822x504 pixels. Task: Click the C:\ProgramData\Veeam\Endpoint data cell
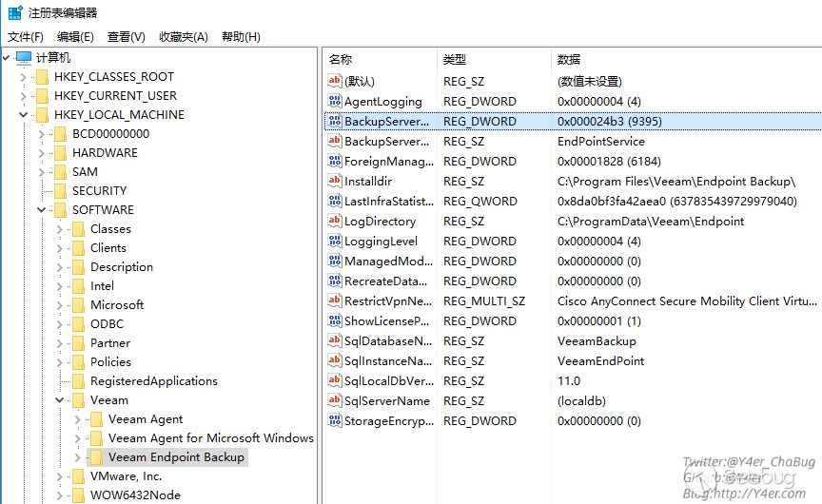651,221
